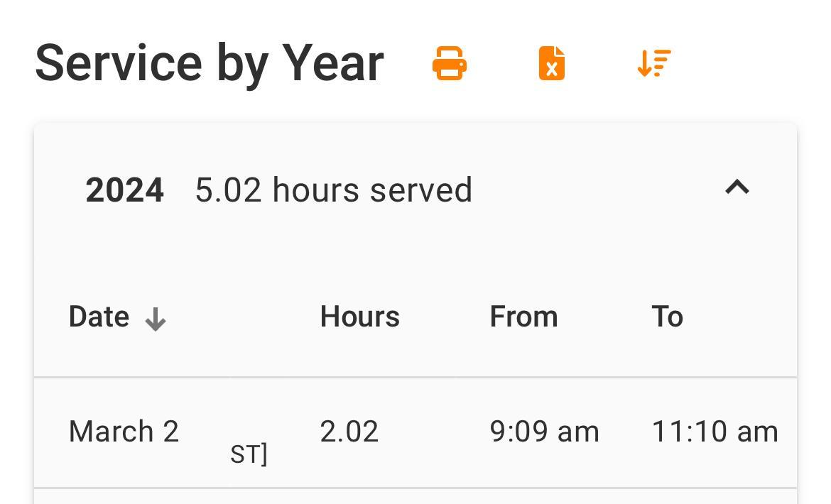Click the 9:09 am start time
The width and height of the screenshot is (831, 504).
click(544, 432)
